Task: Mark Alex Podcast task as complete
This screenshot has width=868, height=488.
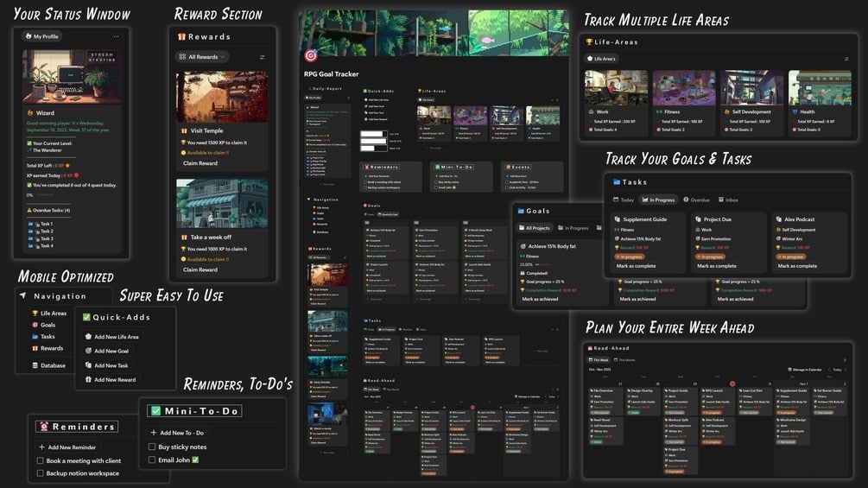Action: [x=797, y=266]
